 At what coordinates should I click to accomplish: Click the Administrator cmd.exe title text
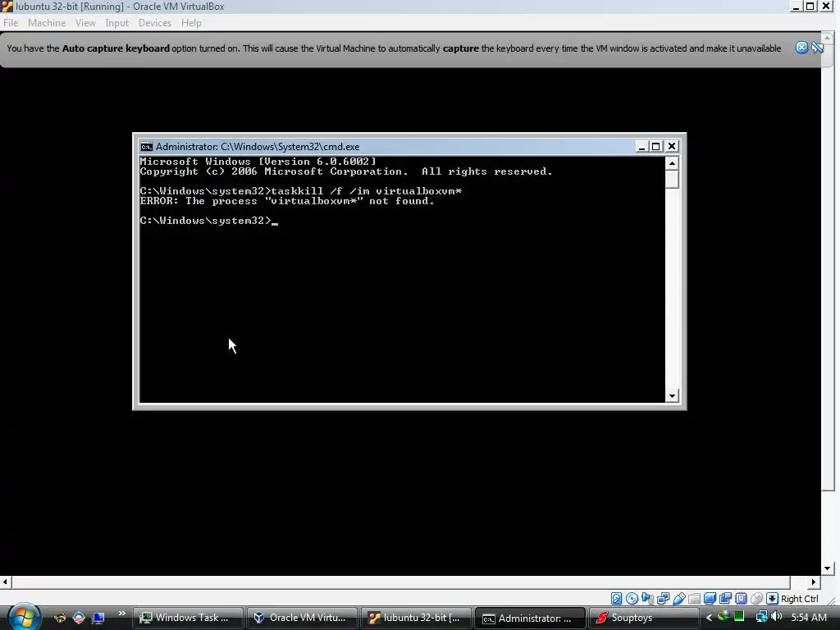point(258,147)
